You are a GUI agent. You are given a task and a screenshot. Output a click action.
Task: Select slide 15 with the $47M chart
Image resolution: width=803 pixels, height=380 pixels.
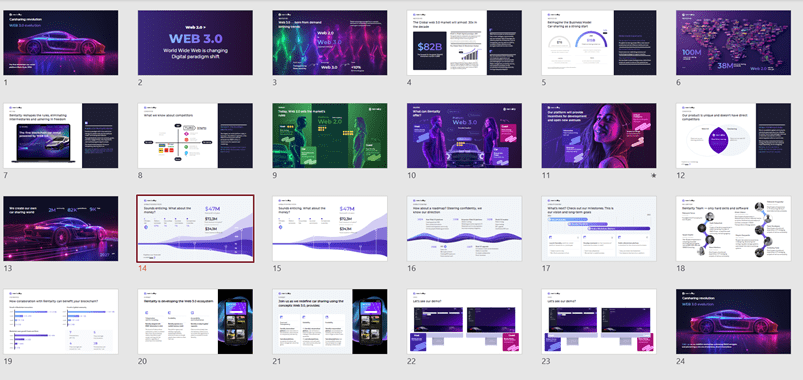pos(330,228)
